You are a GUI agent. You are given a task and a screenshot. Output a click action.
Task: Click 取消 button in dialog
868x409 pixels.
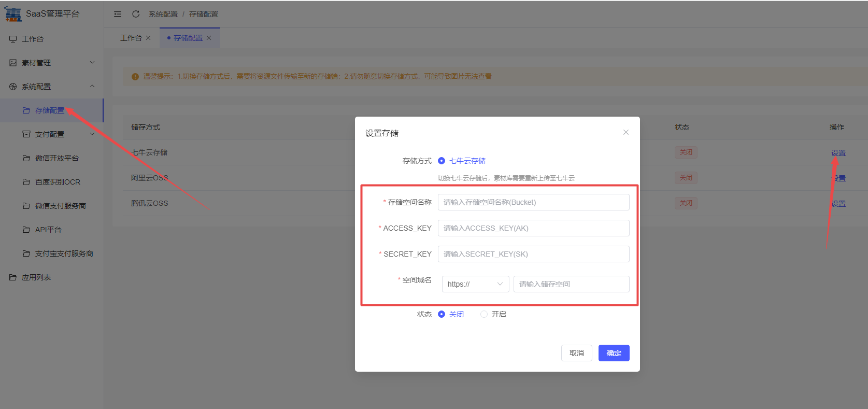tap(577, 353)
